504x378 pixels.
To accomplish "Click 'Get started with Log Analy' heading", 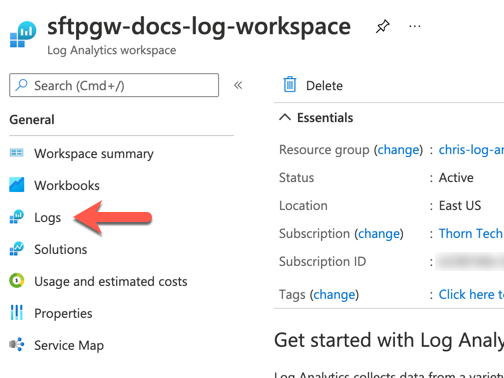I will 389,340.
